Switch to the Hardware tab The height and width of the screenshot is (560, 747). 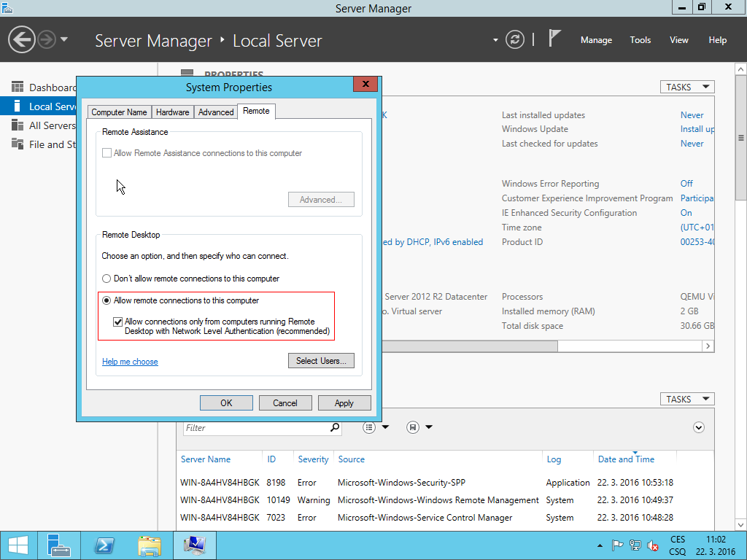[x=172, y=112]
